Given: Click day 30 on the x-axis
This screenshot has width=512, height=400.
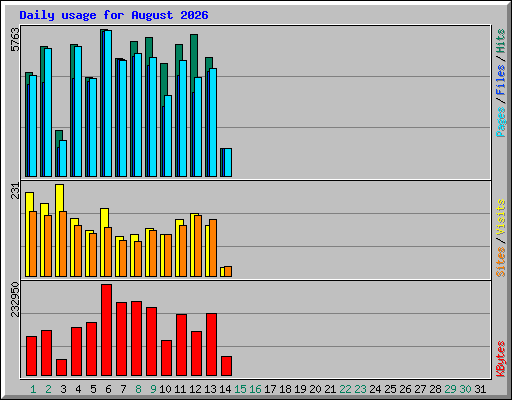Looking at the screenshot, I should coord(465,389).
